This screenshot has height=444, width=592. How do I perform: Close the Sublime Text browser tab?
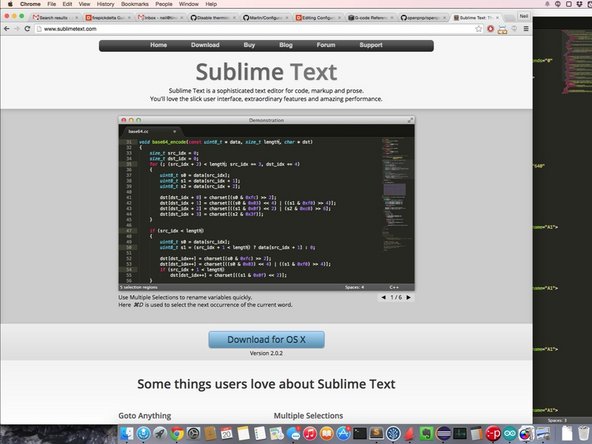[497, 17]
